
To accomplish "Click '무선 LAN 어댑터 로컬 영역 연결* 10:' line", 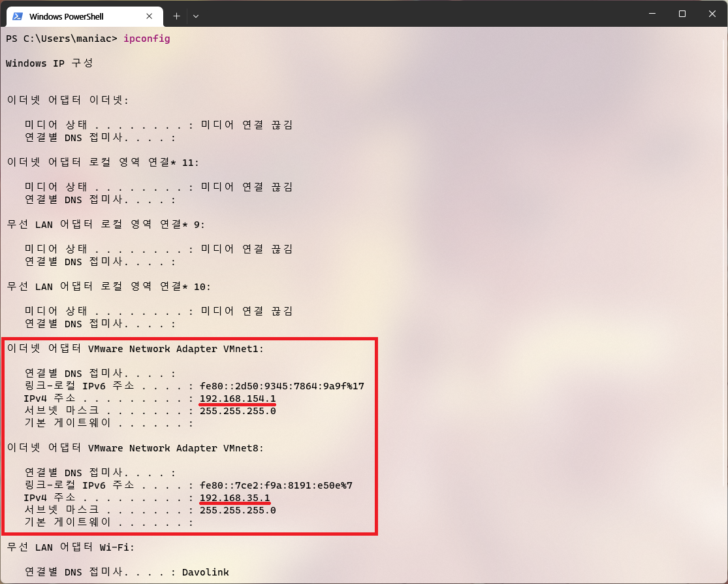I will pyautogui.click(x=108, y=287).
